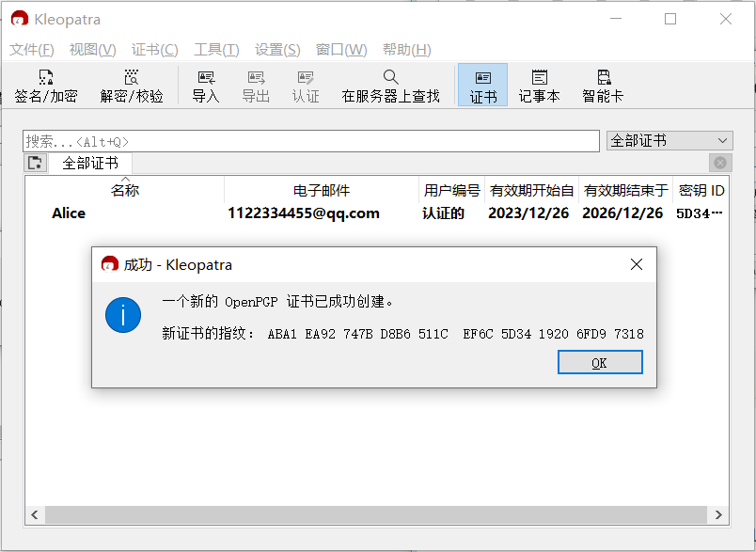Screen dimensions: 756x552
Task: Open the 签名/加密 sign/encrypt tool
Action: [x=46, y=86]
